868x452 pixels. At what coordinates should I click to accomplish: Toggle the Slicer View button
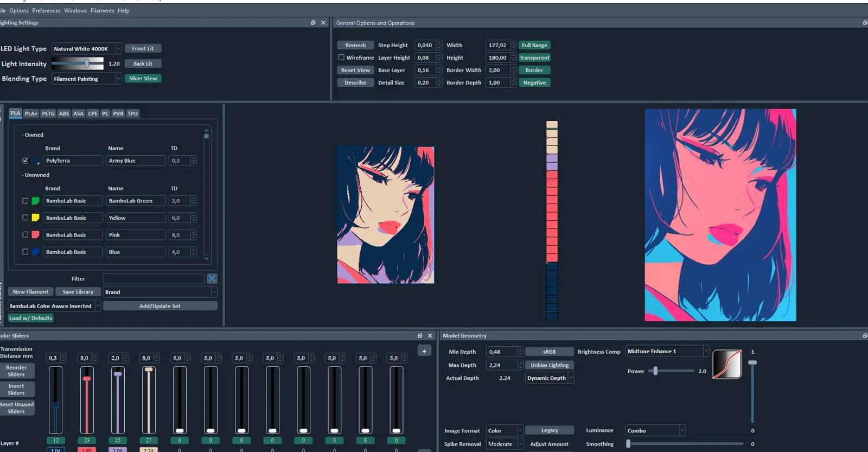(143, 78)
